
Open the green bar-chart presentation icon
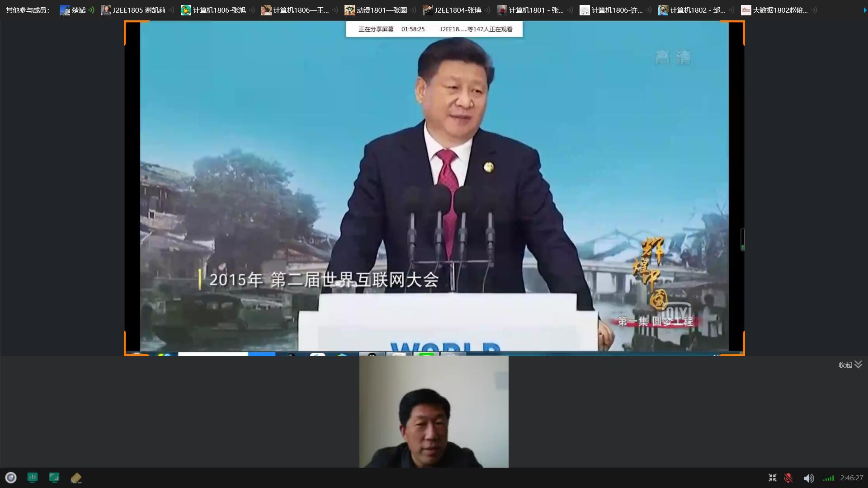tap(33, 478)
